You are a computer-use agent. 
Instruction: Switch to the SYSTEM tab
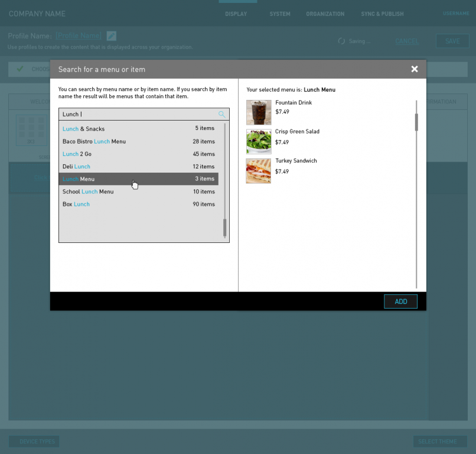pos(280,14)
